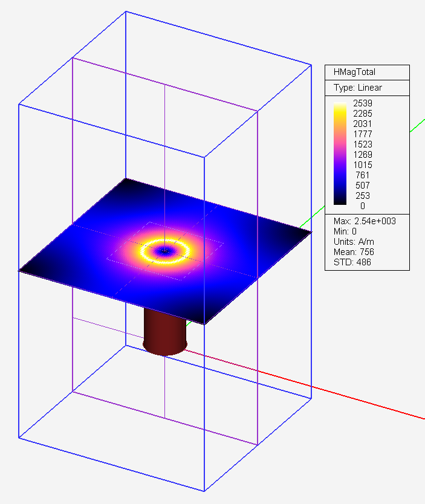Click the 1015 scale value
The height and width of the screenshot is (504, 425).
tap(363, 165)
